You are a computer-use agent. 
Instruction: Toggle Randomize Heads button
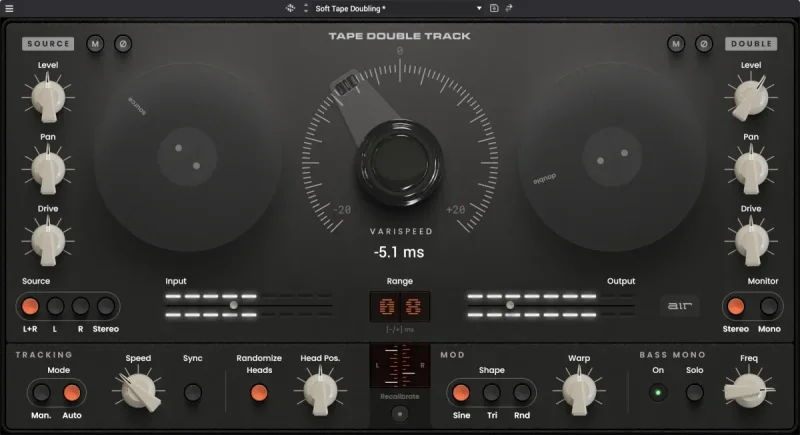pyautogui.click(x=259, y=393)
